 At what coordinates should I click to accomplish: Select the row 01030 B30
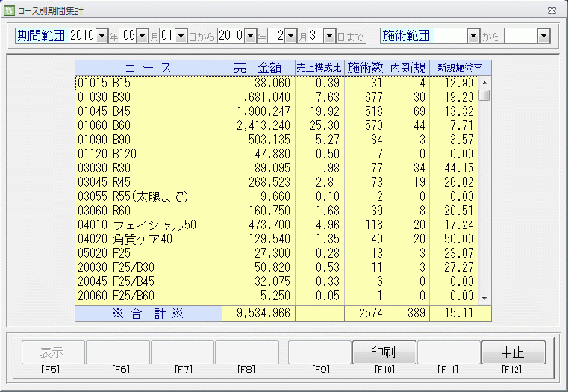click(x=277, y=97)
